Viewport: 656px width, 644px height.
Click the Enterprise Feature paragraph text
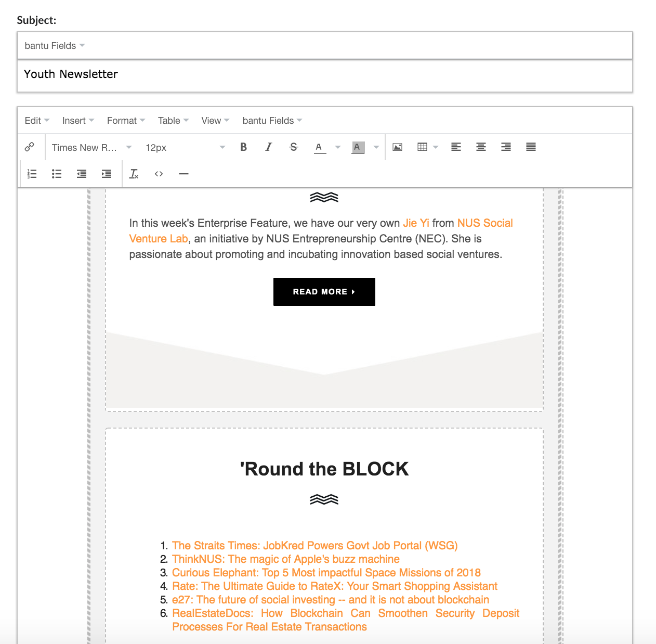[x=321, y=239]
